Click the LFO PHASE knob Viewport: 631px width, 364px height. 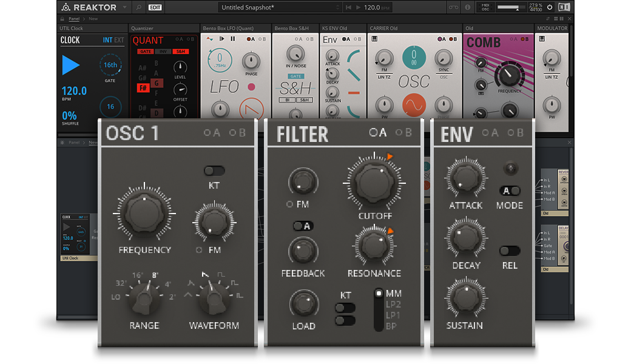(251, 61)
